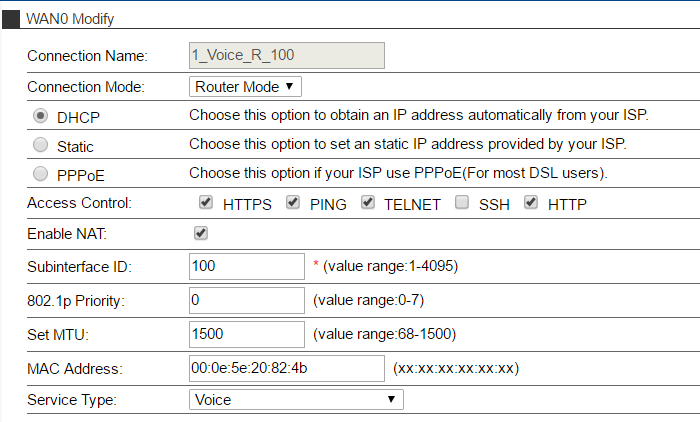Toggle the HTTP access checkbox

[x=531, y=203]
